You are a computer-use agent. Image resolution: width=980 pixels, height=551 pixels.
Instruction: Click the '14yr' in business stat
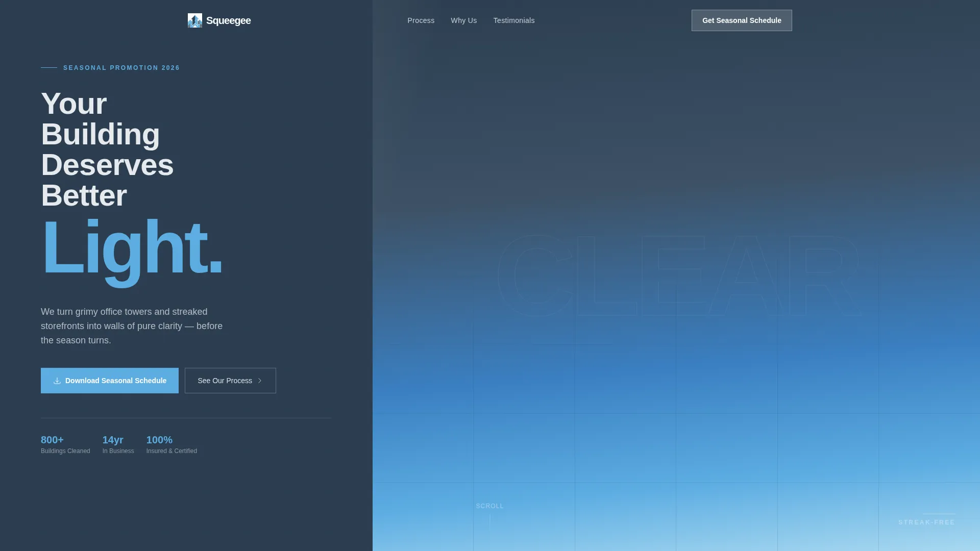pos(113,440)
